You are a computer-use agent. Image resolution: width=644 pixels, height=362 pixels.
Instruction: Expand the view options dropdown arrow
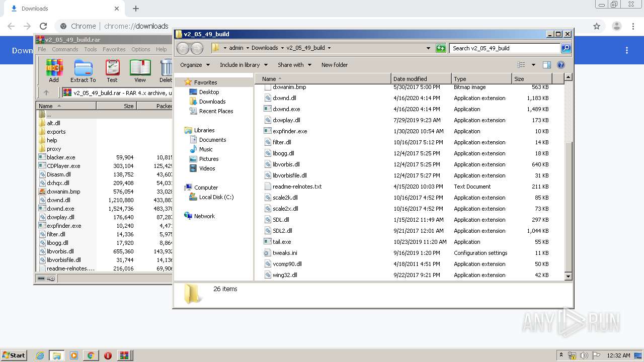click(x=533, y=65)
